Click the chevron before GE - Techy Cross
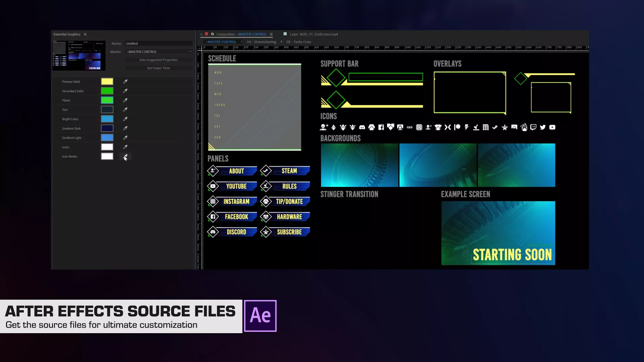Image resolution: width=644 pixels, height=362 pixels. click(281, 42)
